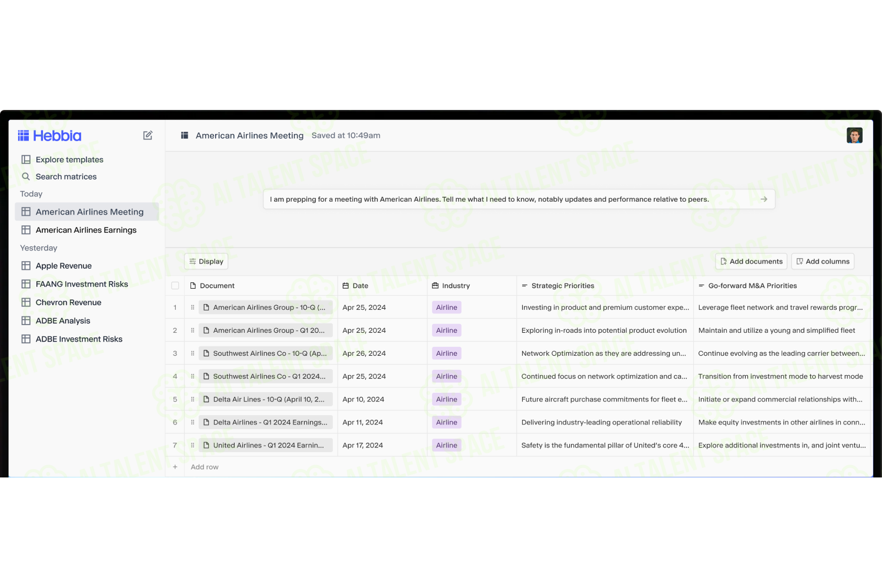Click cell 'Future aircraft purchase commitments'
Viewport: 882px width, 588px height.
coord(604,399)
